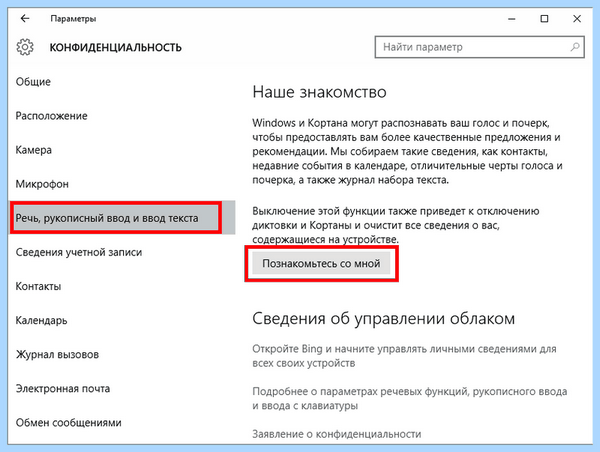Open the Обмен сообщениями section

(x=68, y=423)
